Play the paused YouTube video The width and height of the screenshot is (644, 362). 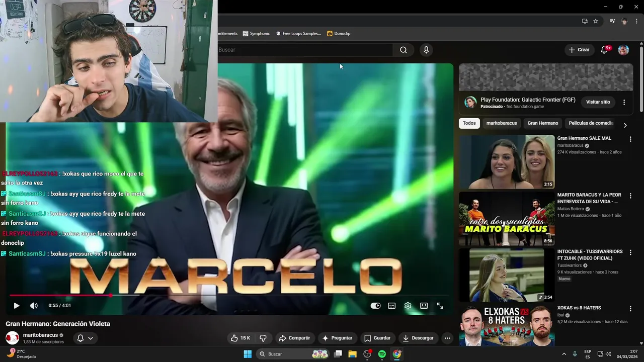[x=16, y=306]
